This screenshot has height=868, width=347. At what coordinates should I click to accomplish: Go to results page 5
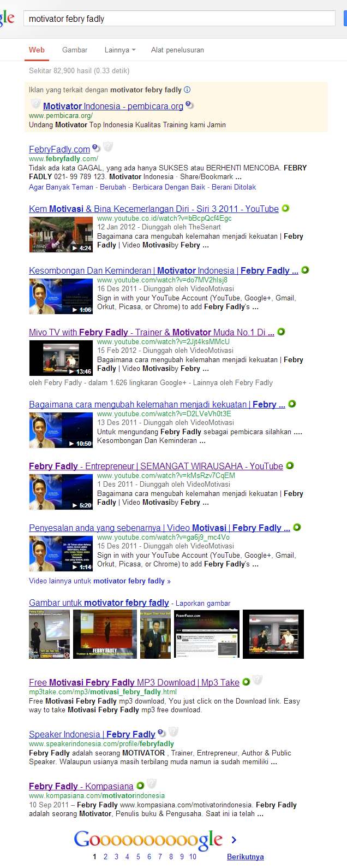click(138, 857)
